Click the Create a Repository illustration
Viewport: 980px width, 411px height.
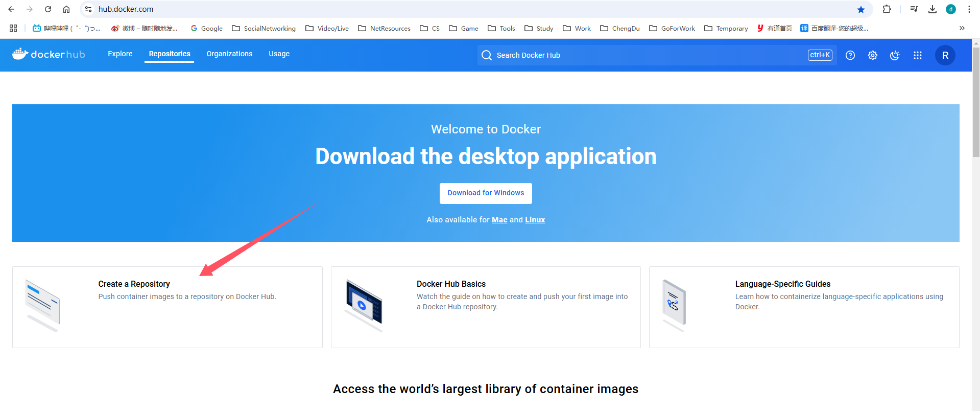(x=43, y=305)
